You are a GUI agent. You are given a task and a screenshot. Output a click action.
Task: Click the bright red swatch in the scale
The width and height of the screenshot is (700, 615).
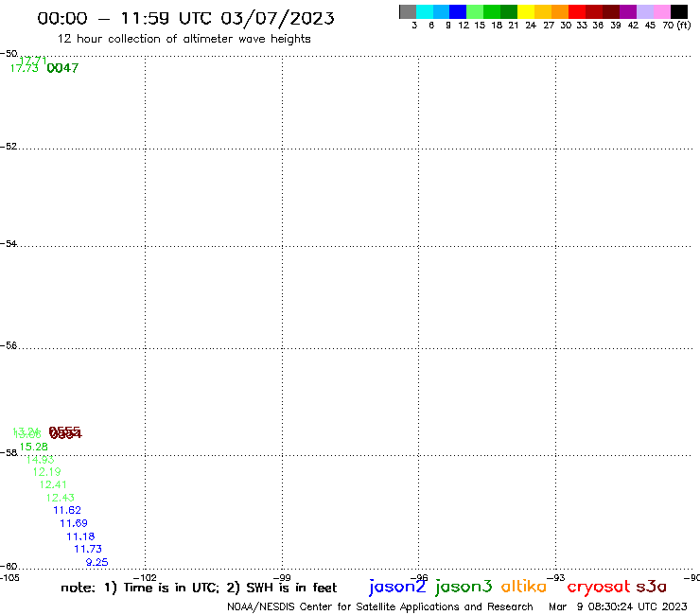point(577,11)
